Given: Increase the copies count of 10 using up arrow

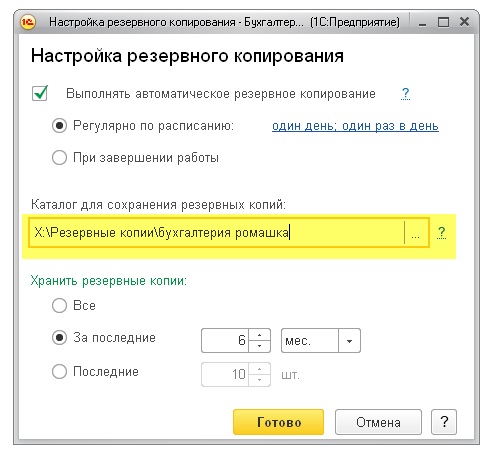Looking at the screenshot, I should [259, 369].
